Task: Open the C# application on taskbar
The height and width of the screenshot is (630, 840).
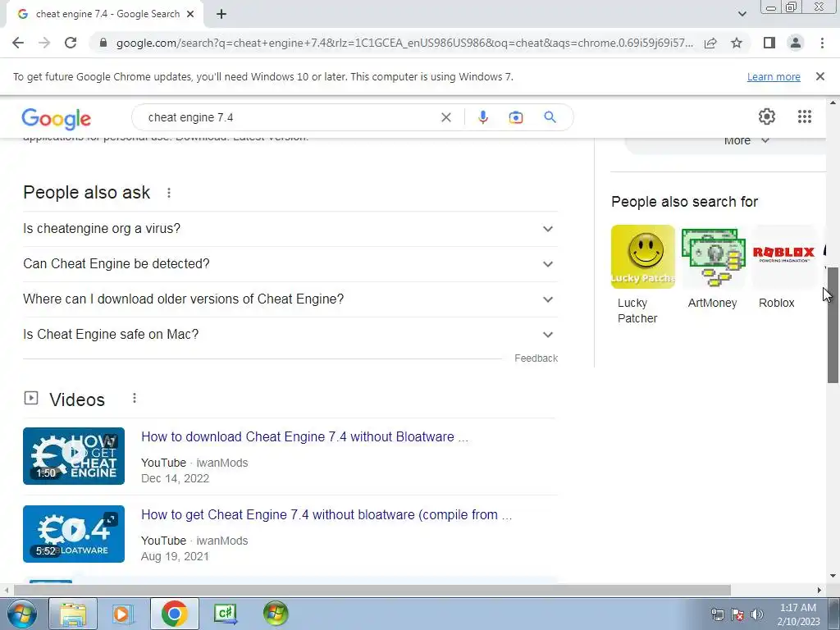Action: [x=225, y=614]
